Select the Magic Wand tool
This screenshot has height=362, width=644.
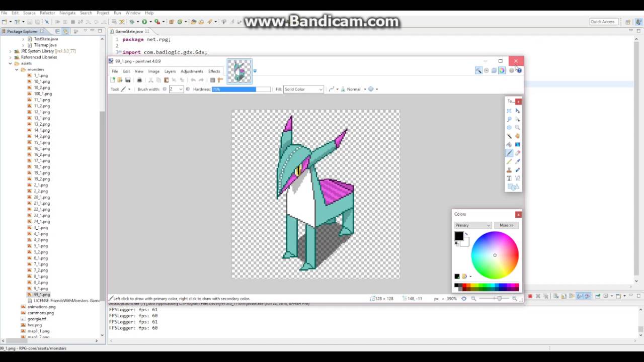pos(509,136)
